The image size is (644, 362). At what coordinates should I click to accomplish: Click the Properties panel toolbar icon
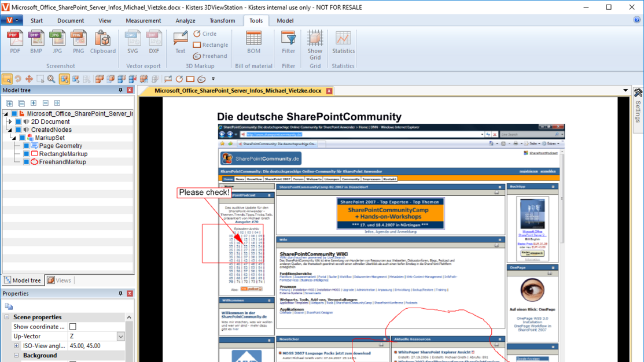pyautogui.click(x=9, y=306)
